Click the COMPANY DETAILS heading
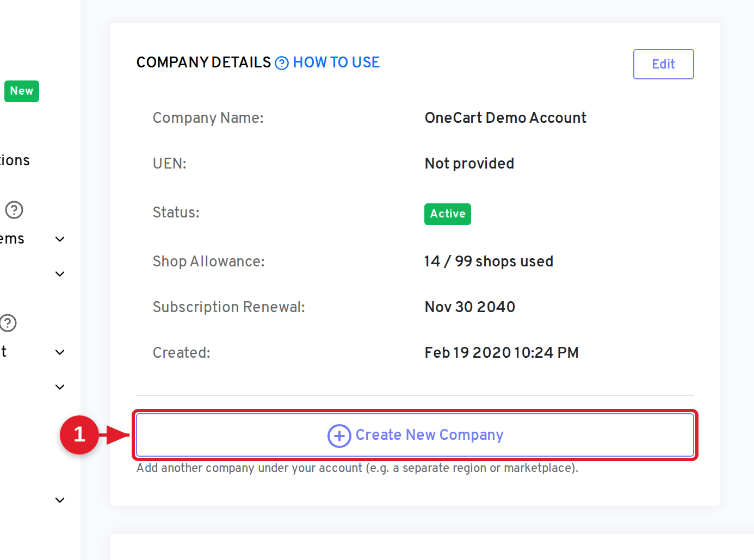This screenshot has width=754, height=560. click(203, 63)
